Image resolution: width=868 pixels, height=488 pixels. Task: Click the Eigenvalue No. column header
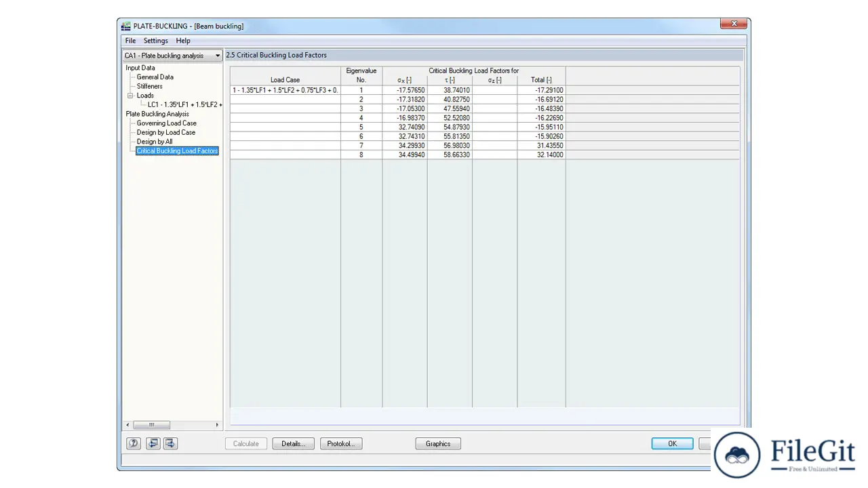click(361, 75)
